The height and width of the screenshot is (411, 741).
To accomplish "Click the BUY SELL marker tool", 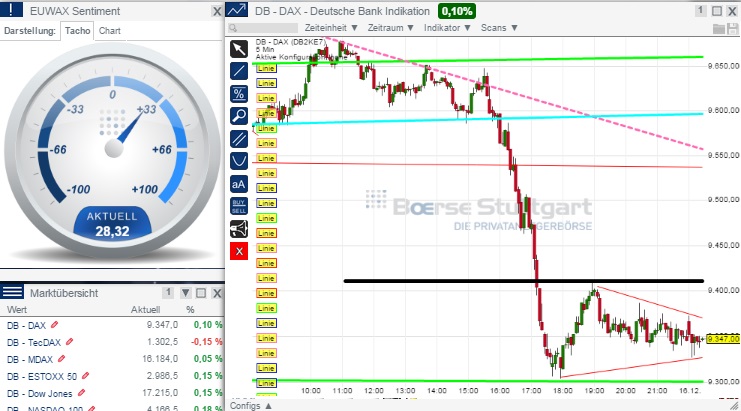I will point(239,206).
